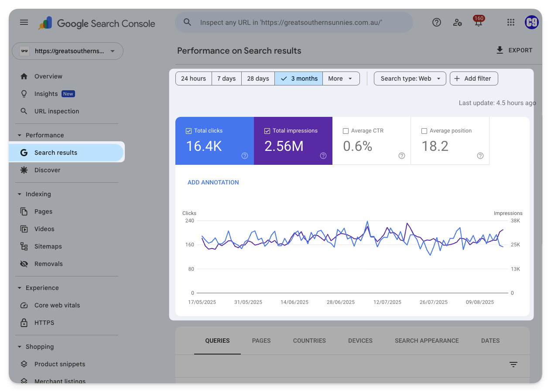Open the Google apps grid
Viewport: 551px width, 392px height.
(x=510, y=23)
